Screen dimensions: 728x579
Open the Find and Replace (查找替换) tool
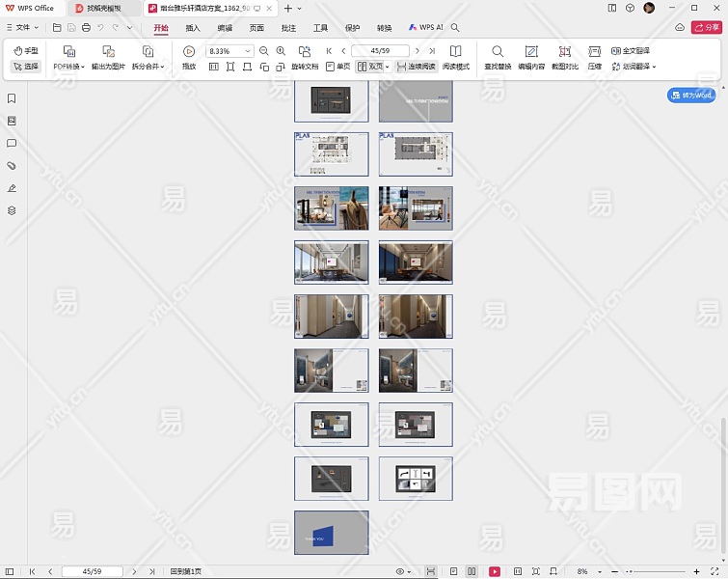(x=498, y=51)
